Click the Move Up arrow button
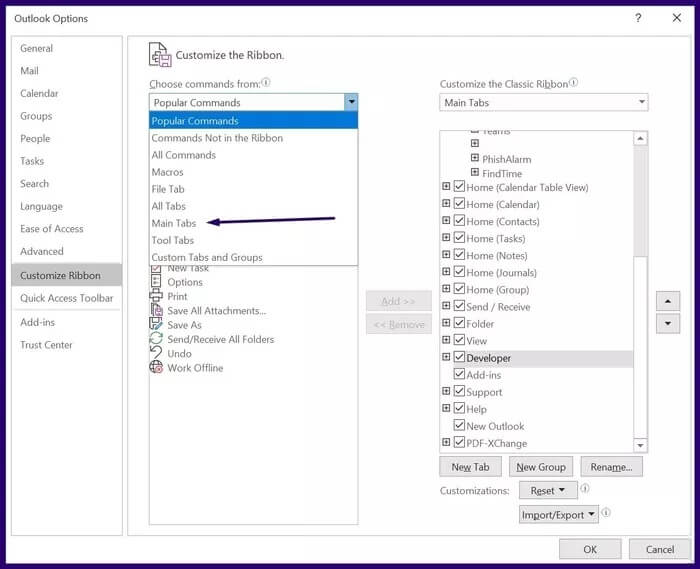The image size is (700, 569). click(x=667, y=300)
